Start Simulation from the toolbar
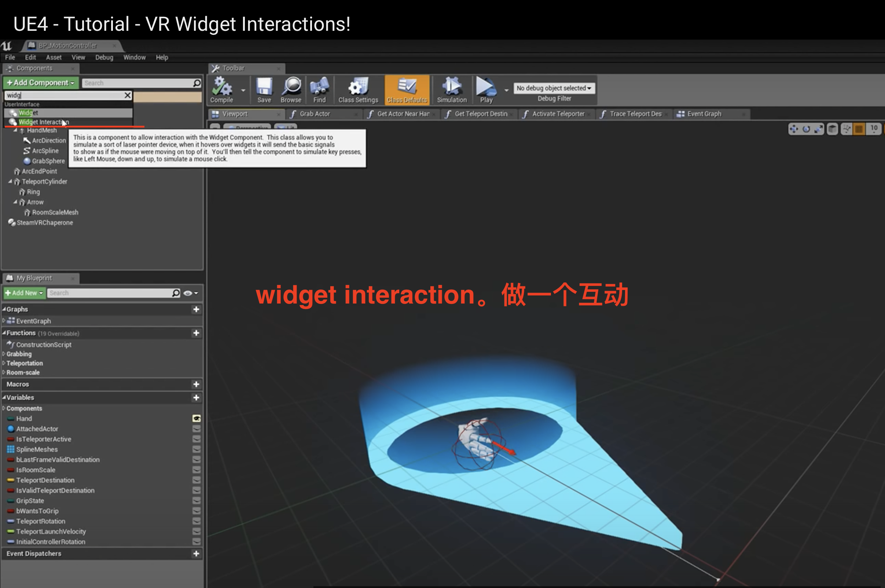This screenshot has height=588, width=885. point(452,89)
